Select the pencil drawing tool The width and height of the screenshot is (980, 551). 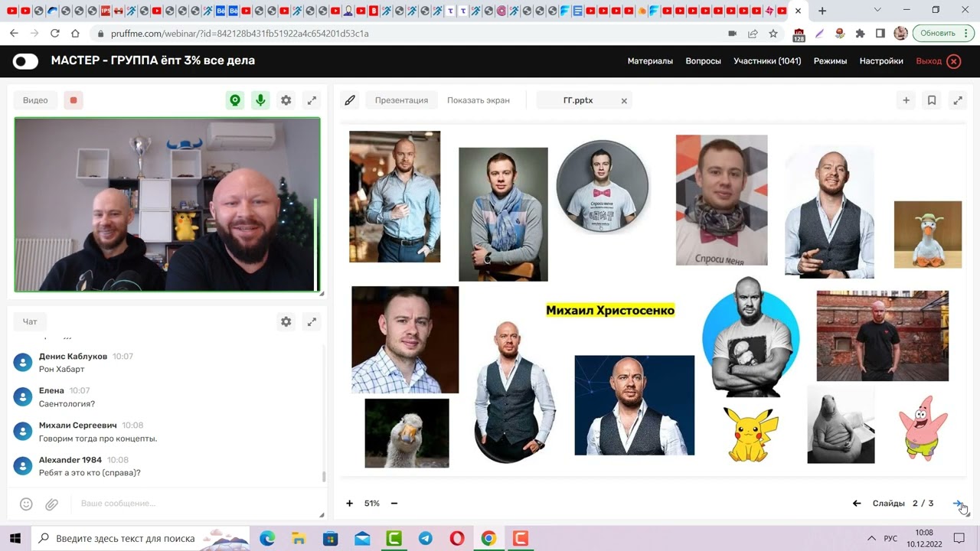pos(350,100)
